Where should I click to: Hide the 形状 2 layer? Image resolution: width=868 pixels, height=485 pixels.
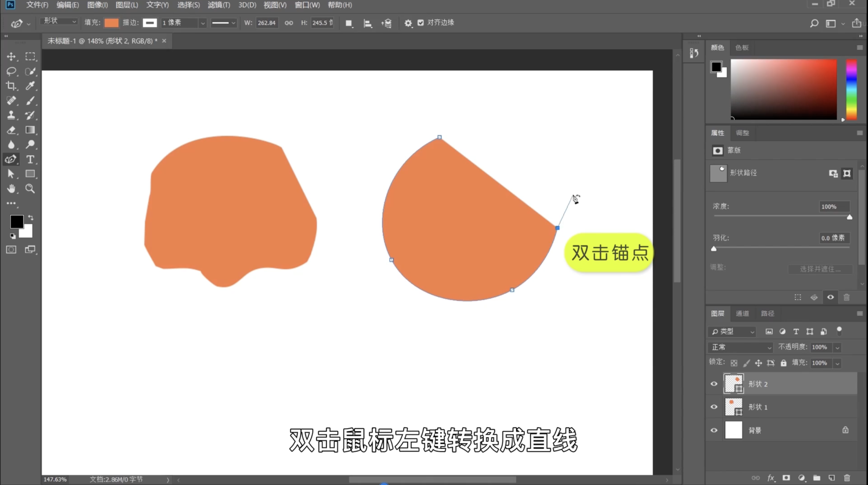pos(714,384)
